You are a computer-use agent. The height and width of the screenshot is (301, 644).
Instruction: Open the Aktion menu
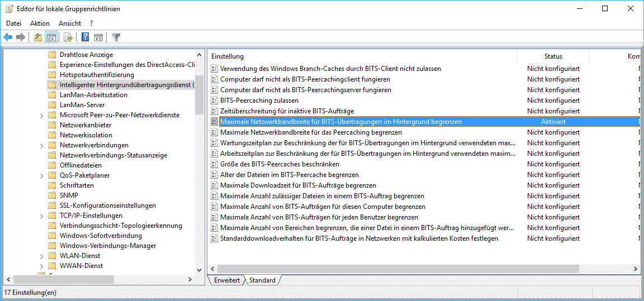[x=40, y=23]
